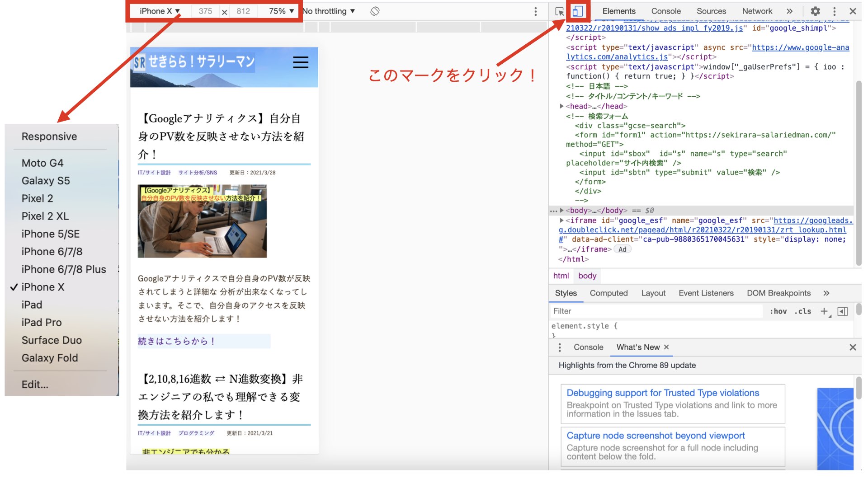Select iPhone 6/7/8 Plus device
The image size is (868, 488).
(x=64, y=269)
